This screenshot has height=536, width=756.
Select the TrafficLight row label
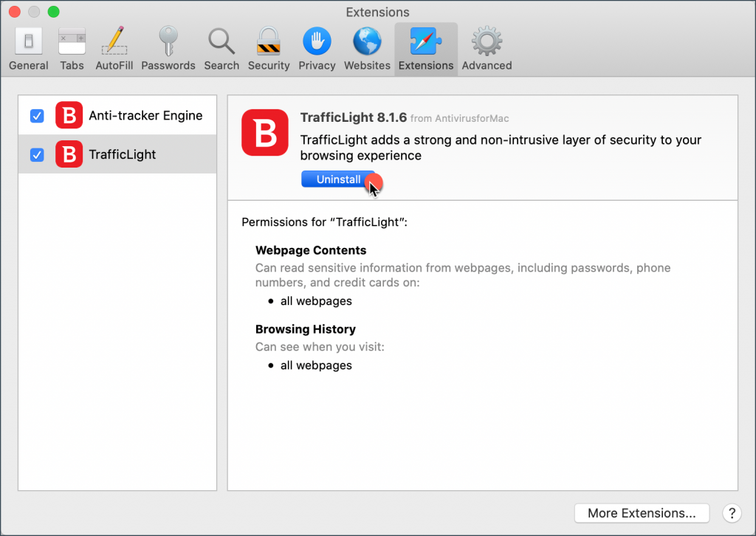point(123,154)
